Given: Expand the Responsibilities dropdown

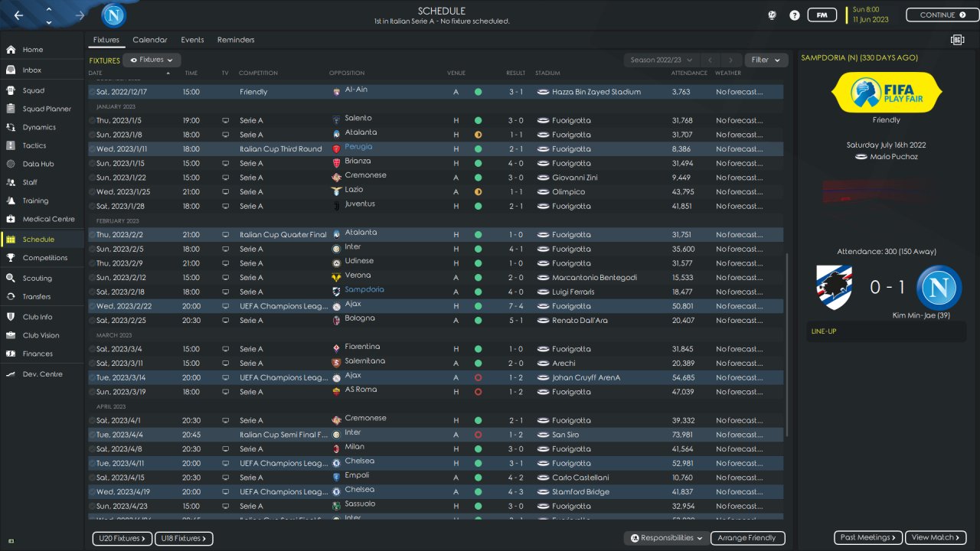Looking at the screenshot, I should [x=665, y=538].
